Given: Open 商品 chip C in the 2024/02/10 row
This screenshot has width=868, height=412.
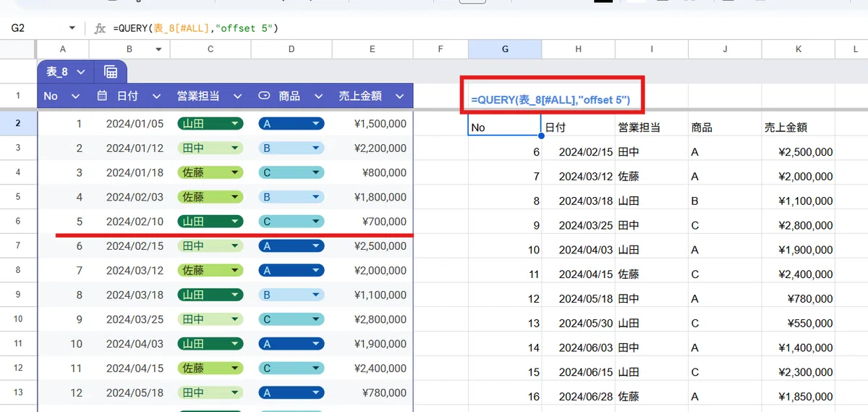Looking at the screenshot, I should [x=292, y=222].
